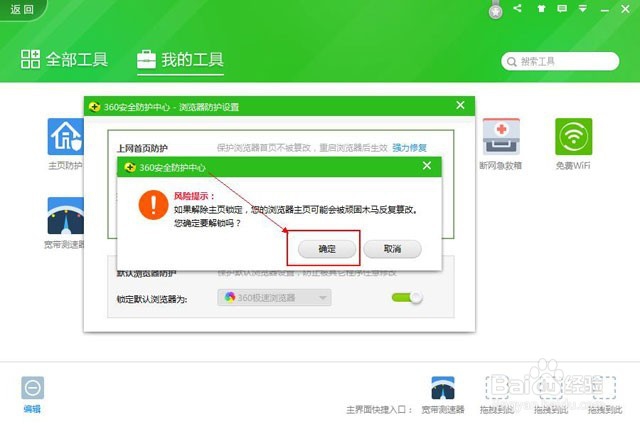640x427 pixels.
Task: Click the 360 logo in 浏览器防护设置 title
Action: click(x=94, y=107)
